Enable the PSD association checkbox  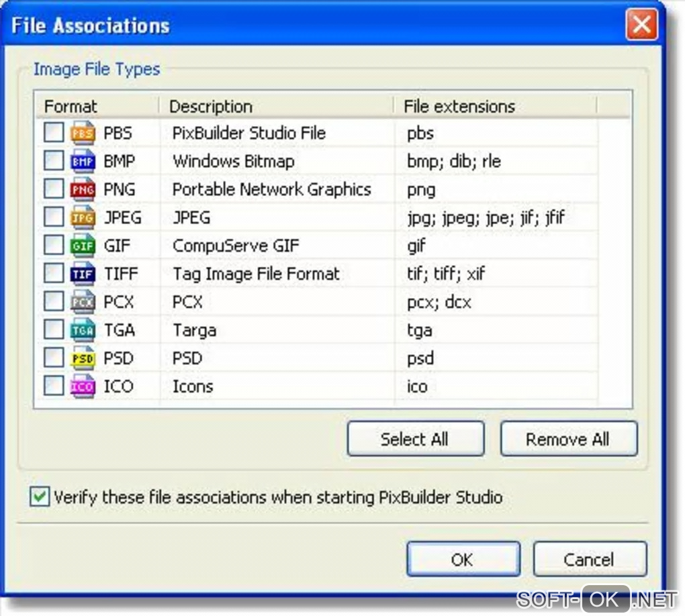tap(54, 357)
